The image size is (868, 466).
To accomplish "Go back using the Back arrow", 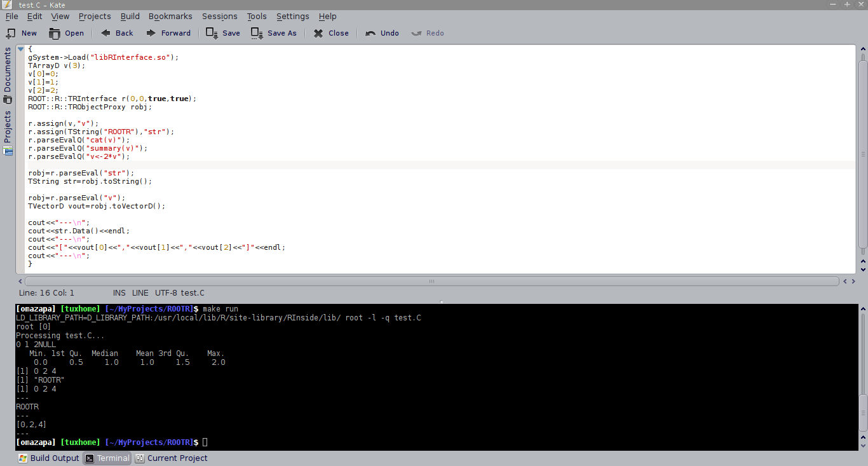I will pos(105,33).
